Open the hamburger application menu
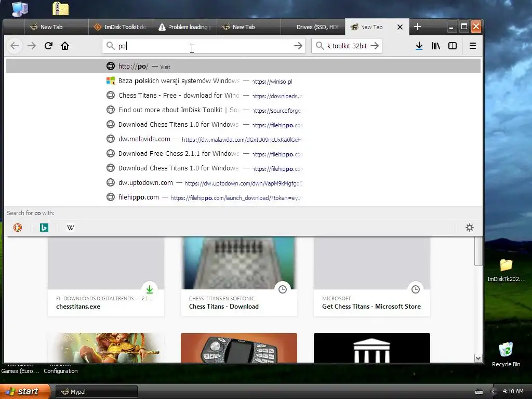532x399 pixels. 473,46
